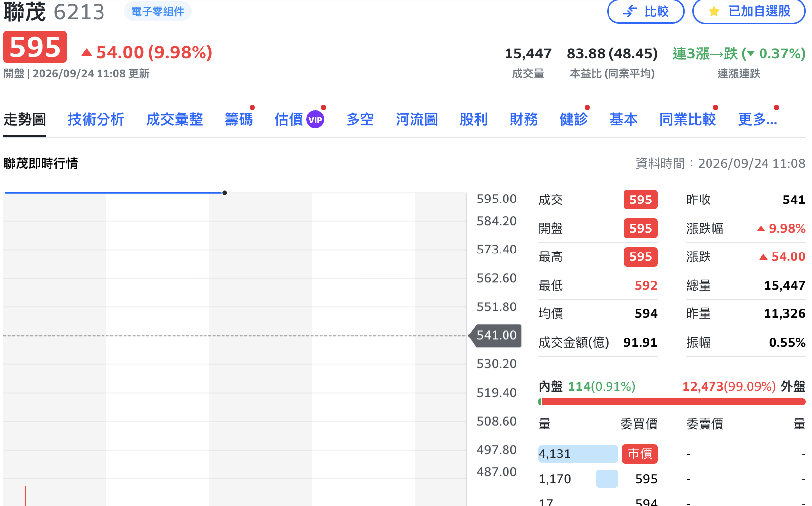
Task: Click the 已加自選股 watchlist button
Action: [x=749, y=11]
